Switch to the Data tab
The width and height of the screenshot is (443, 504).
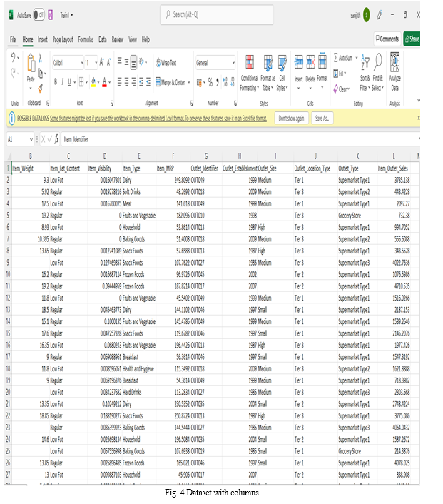[103, 39]
